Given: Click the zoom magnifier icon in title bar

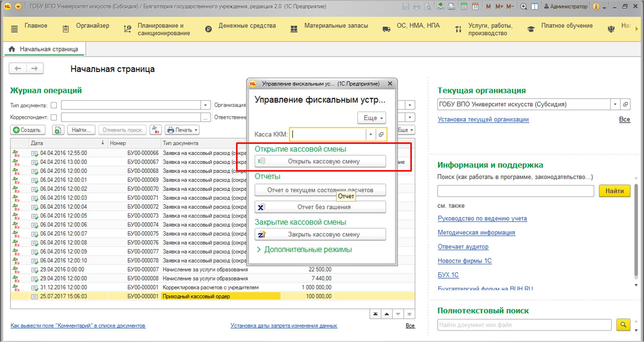Looking at the screenshot, I should click(524, 6).
